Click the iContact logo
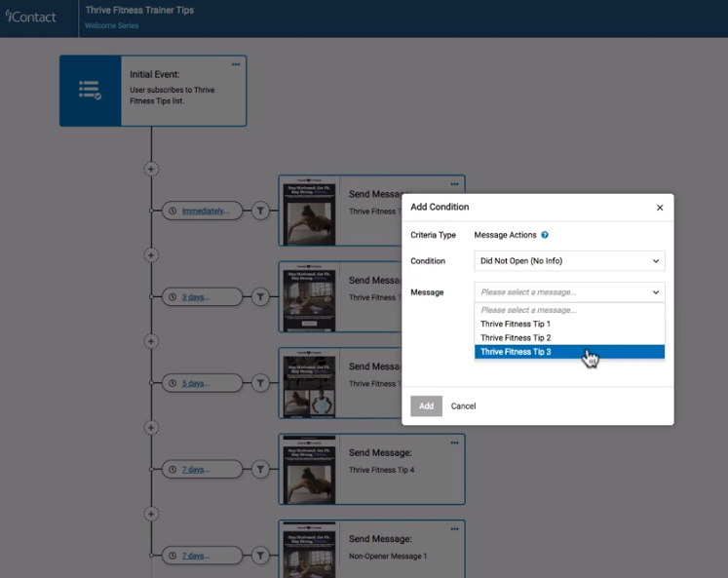The height and width of the screenshot is (578, 728). tap(30, 17)
